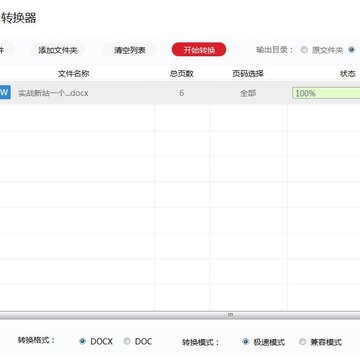
Task: Click the Word file icon in first row
Action: pyautogui.click(x=5, y=92)
